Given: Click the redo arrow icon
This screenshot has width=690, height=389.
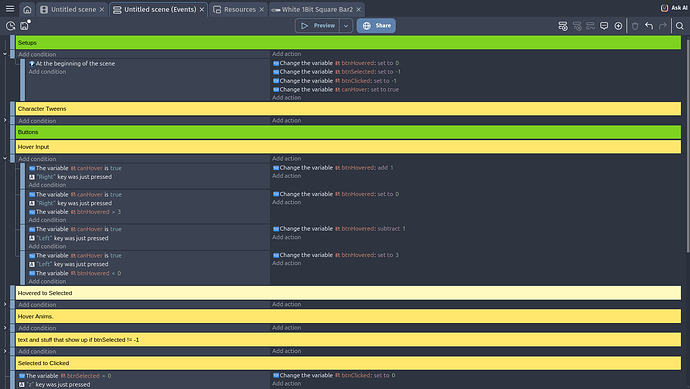Looking at the screenshot, I should (663, 26).
